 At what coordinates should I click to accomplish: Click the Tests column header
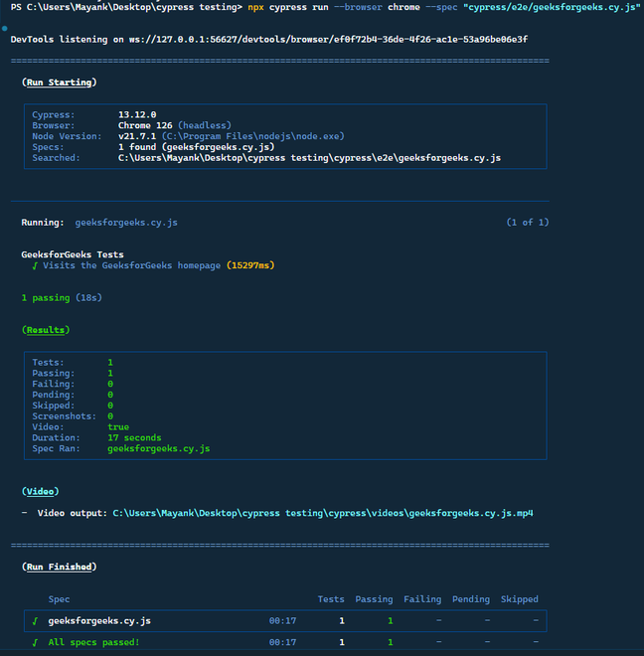click(x=331, y=599)
